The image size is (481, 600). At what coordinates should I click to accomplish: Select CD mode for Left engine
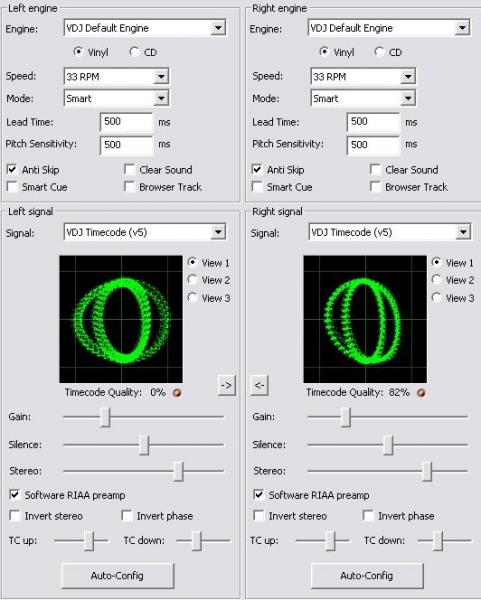click(x=134, y=52)
